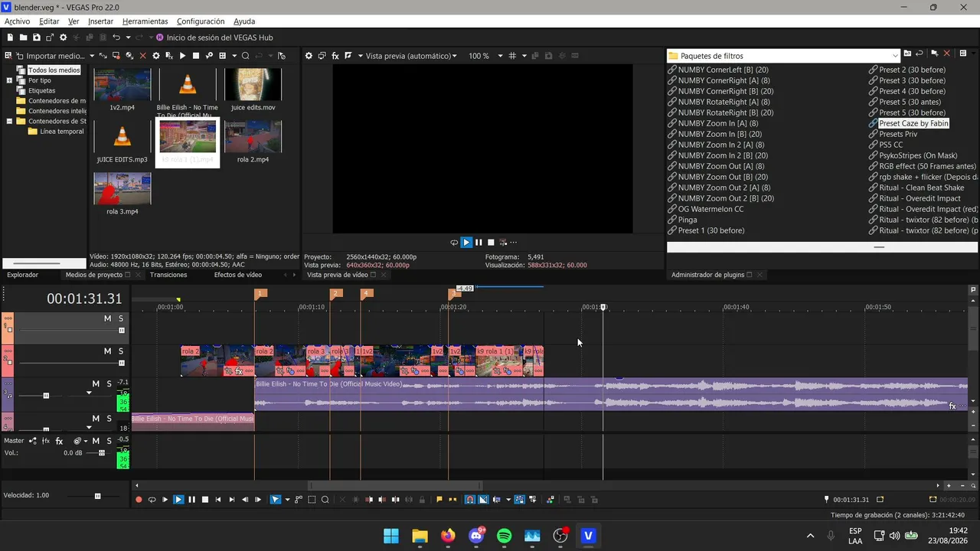Switch to the Transiciones tab
The image size is (980, 551).
click(168, 275)
